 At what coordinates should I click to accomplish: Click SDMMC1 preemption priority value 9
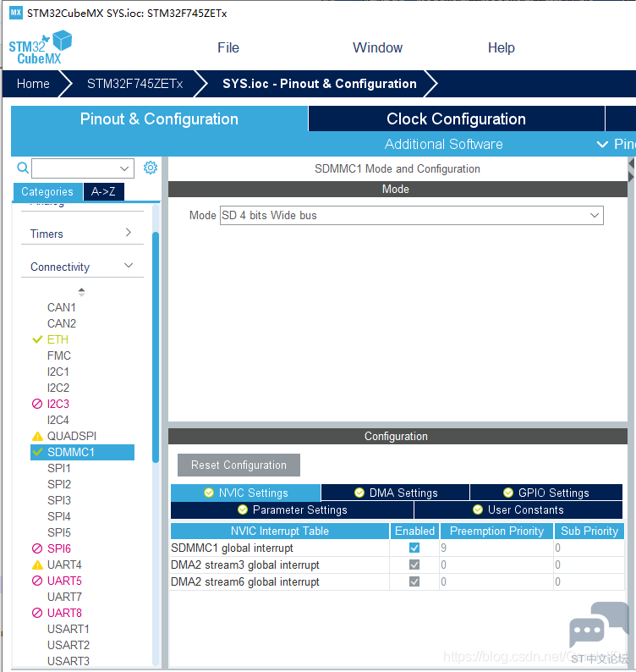coord(496,548)
